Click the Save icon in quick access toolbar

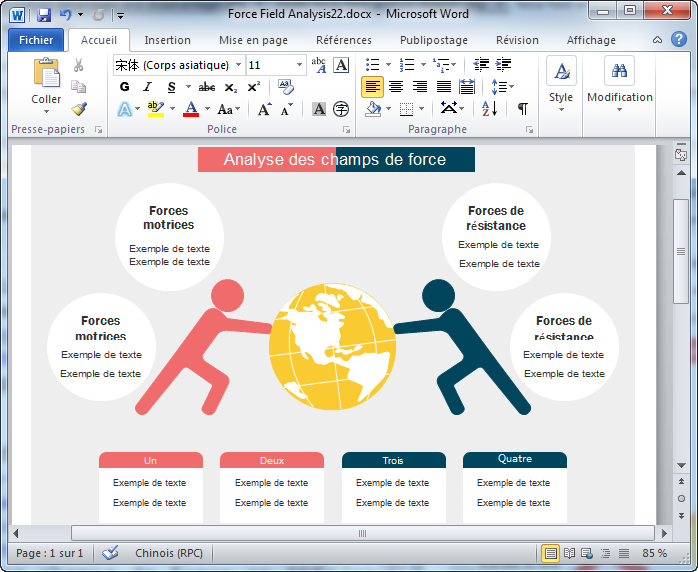coord(44,15)
